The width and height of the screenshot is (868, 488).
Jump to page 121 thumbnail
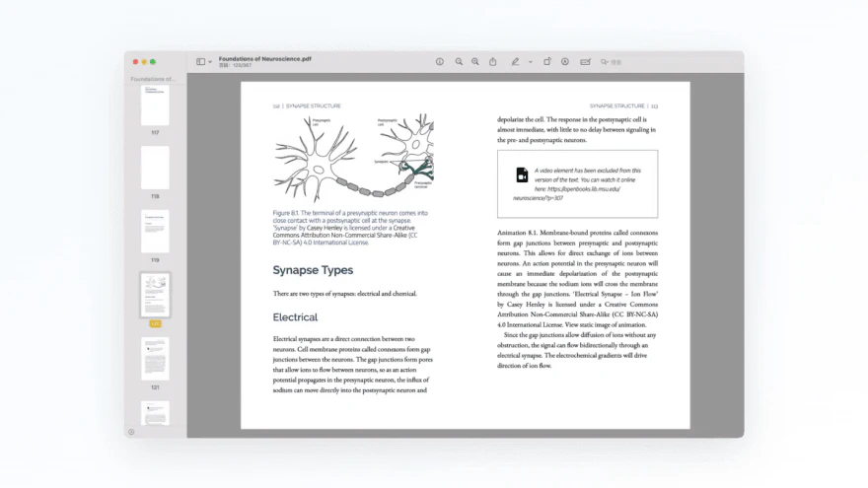[155, 359]
